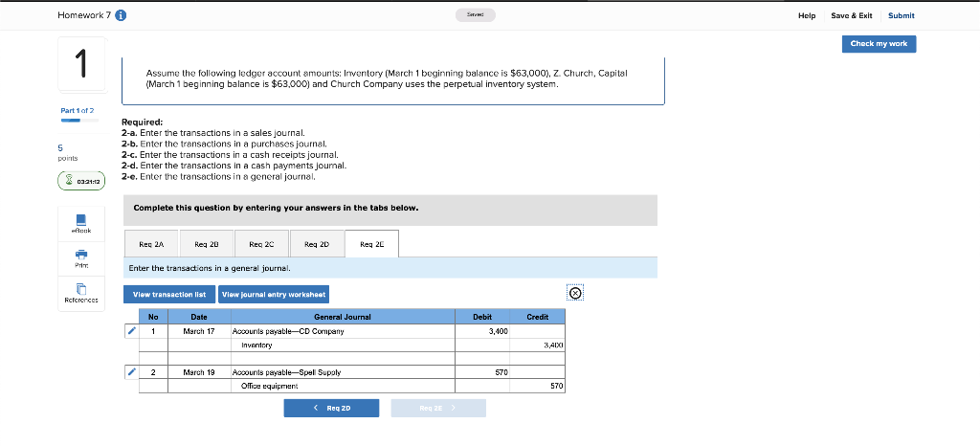Viewport: 980px width, 446px height.
Task: Click the 570 credit amount cell
Action: pyautogui.click(x=538, y=386)
